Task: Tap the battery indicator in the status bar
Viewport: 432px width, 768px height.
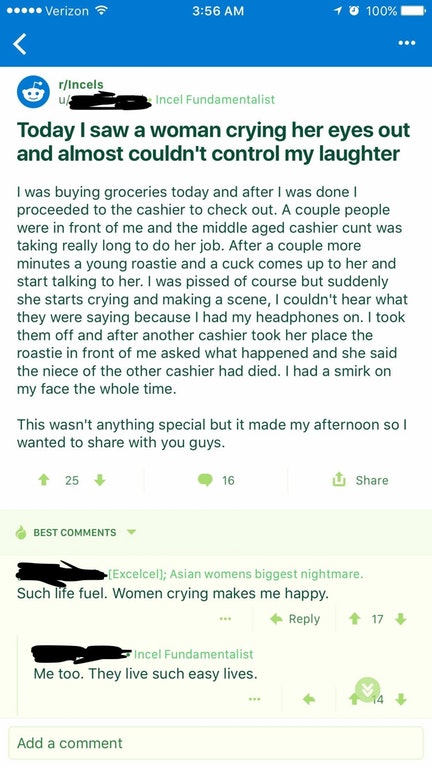Action: [x=414, y=11]
